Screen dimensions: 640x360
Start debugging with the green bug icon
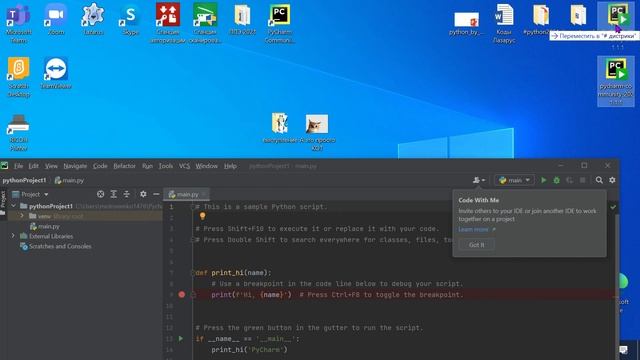point(556,180)
